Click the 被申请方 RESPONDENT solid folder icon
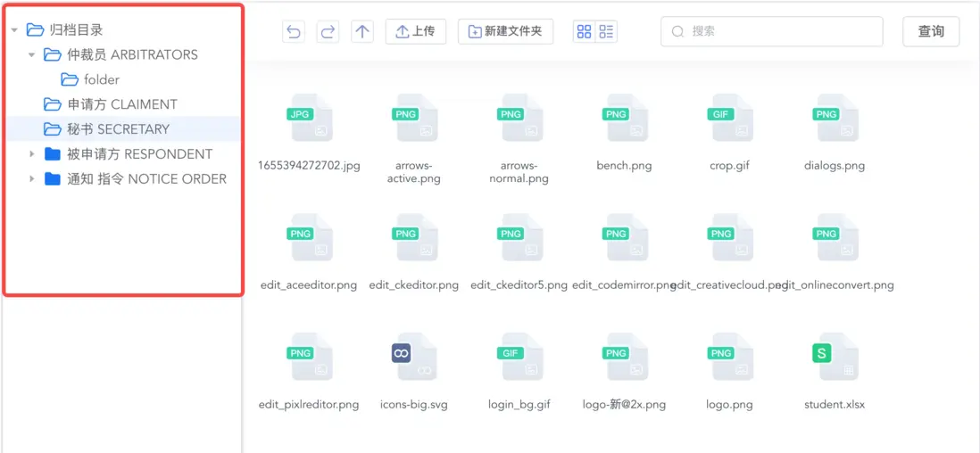The height and width of the screenshot is (453, 980). [53, 154]
